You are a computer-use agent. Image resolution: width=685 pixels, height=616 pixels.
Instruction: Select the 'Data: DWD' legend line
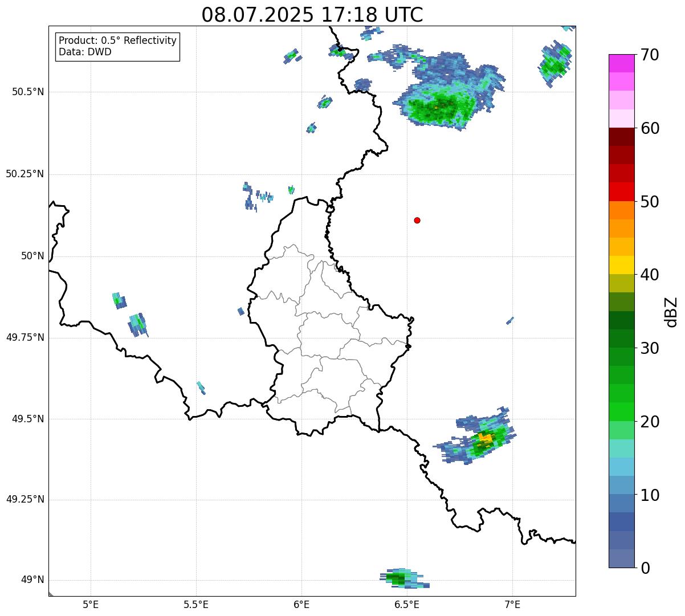click(x=85, y=52)
